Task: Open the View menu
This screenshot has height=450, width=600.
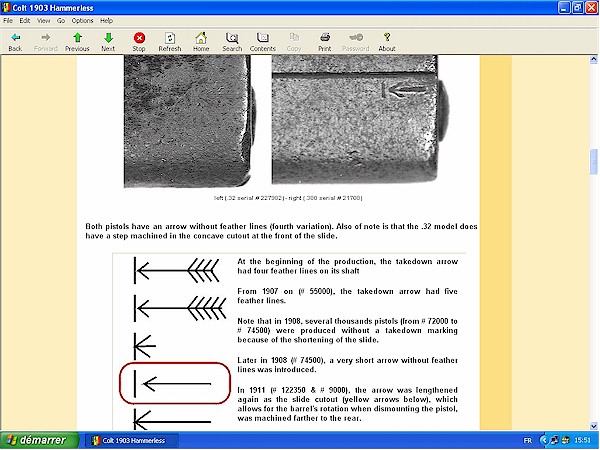Action: coord(43,21)
